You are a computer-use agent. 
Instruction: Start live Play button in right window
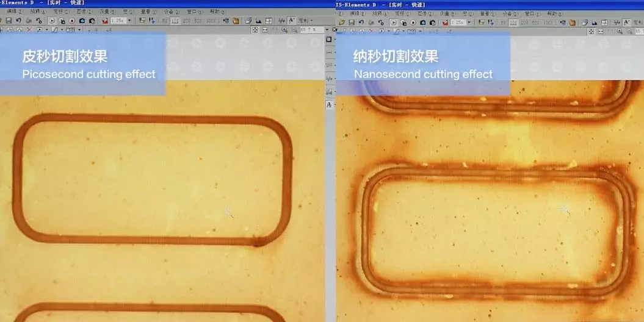(394, 22)
